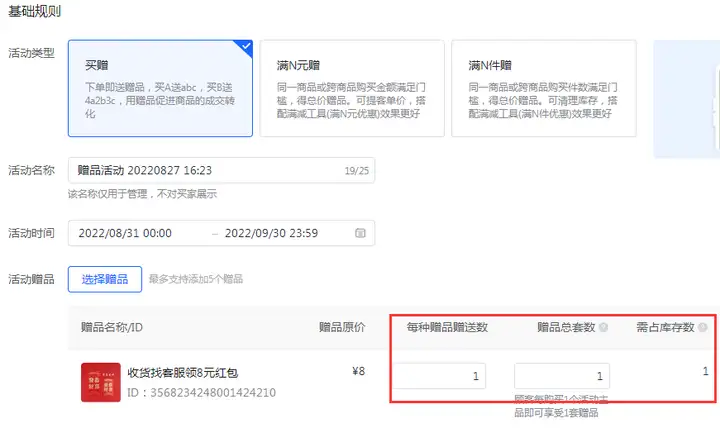Click the 每种赠品赠送数 column header
This screenshot has height=428, width=720.
(x=447, y=327)
